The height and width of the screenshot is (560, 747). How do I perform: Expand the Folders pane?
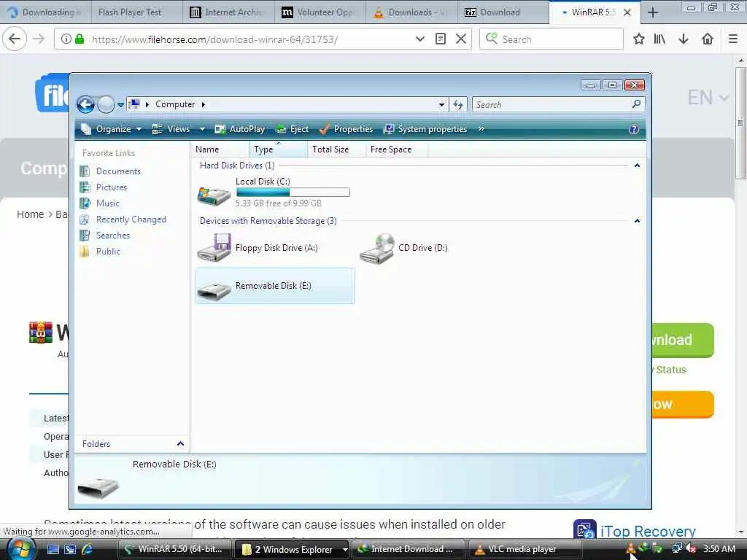(180, 444)
